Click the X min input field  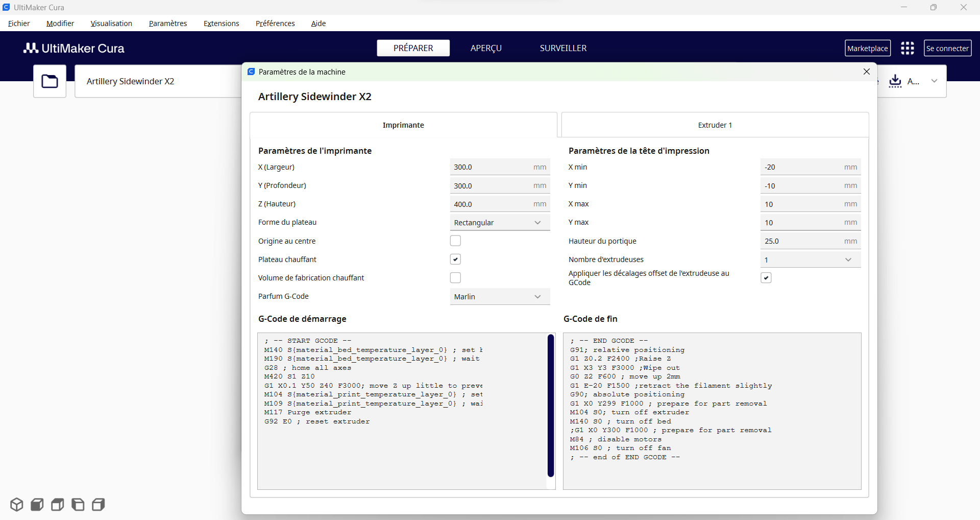pos(811,167)
